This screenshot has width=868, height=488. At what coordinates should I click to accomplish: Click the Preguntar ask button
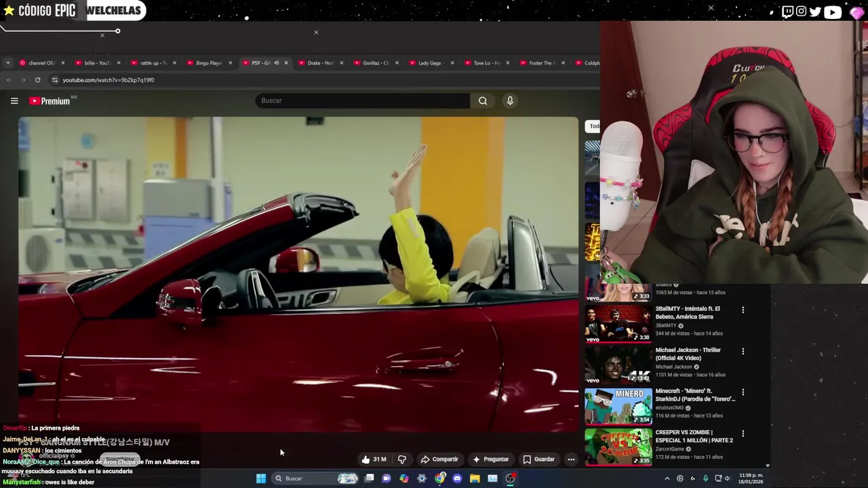click(x=490, y=460)
